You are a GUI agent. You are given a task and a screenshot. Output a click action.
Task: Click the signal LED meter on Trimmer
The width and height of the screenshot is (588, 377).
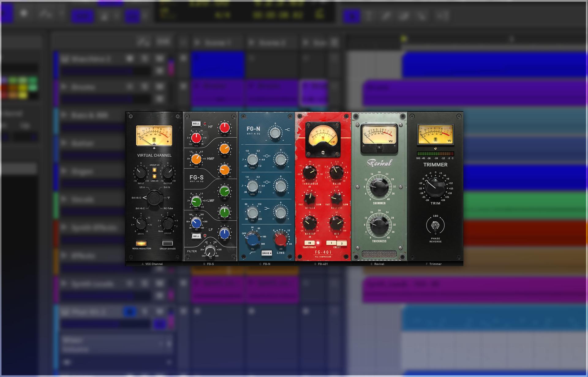(x=435, y=154)
